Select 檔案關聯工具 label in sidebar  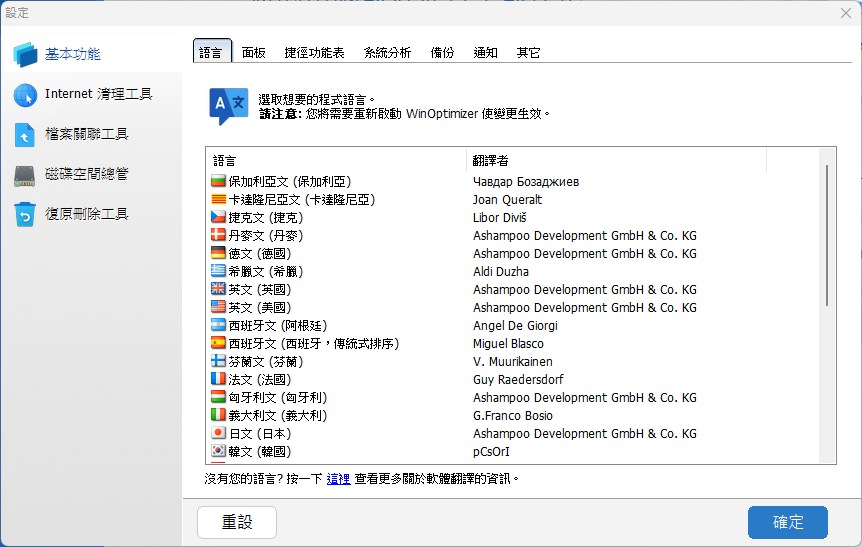coord(87,134)
